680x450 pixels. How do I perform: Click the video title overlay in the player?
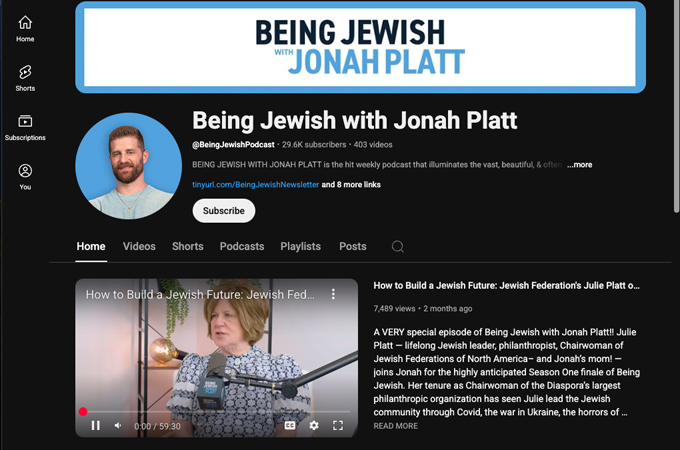point(200,295)
